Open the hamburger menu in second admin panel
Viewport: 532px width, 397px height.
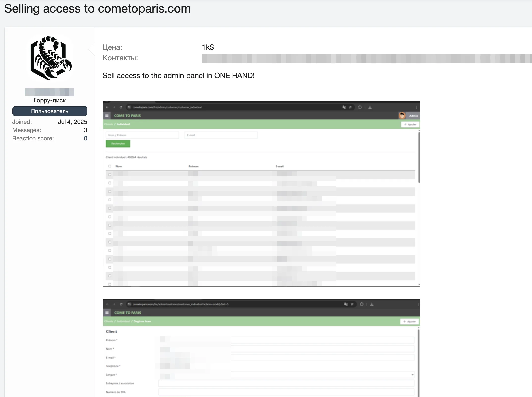(x=107, y=312)
